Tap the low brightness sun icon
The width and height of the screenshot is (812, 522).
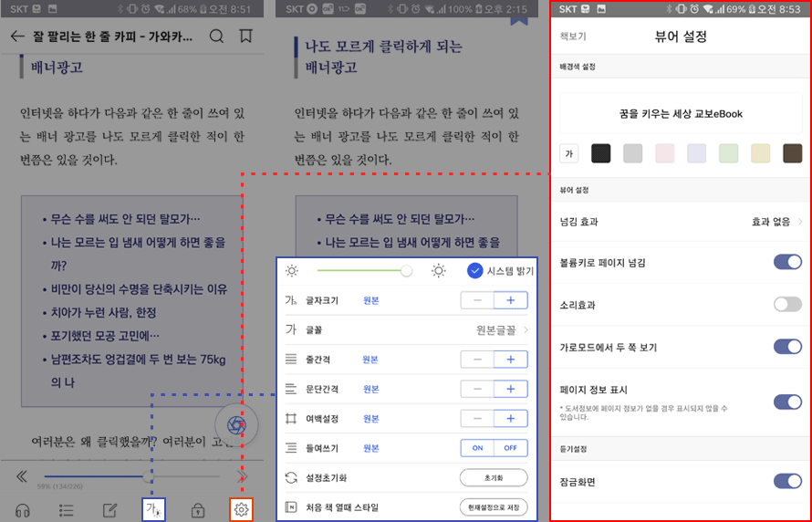292,271
